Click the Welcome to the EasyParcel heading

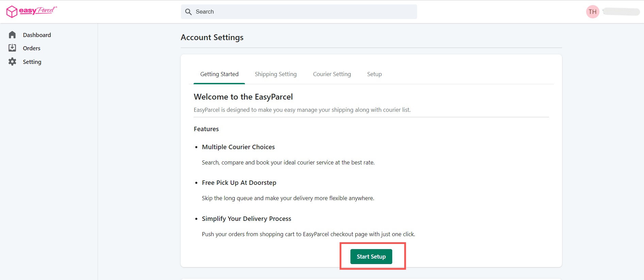tap(243, 97)
